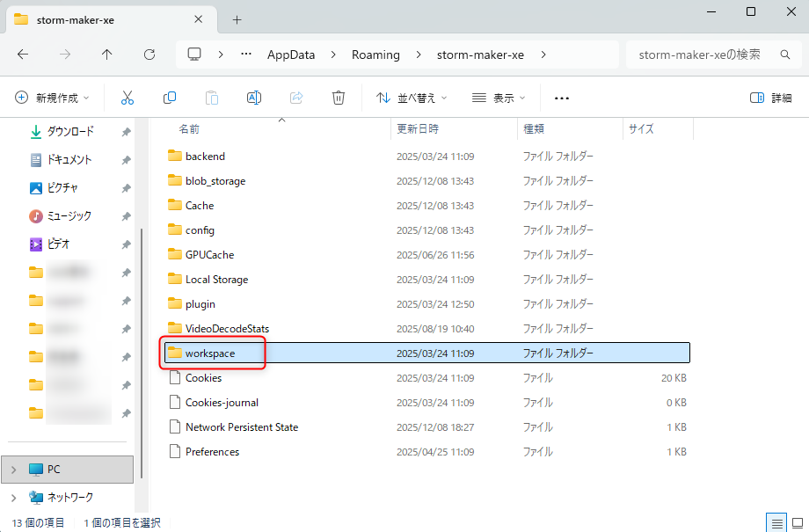Open the 新規作成 dropdown
This screenshot has height=532, width=809.
point(53,98)
